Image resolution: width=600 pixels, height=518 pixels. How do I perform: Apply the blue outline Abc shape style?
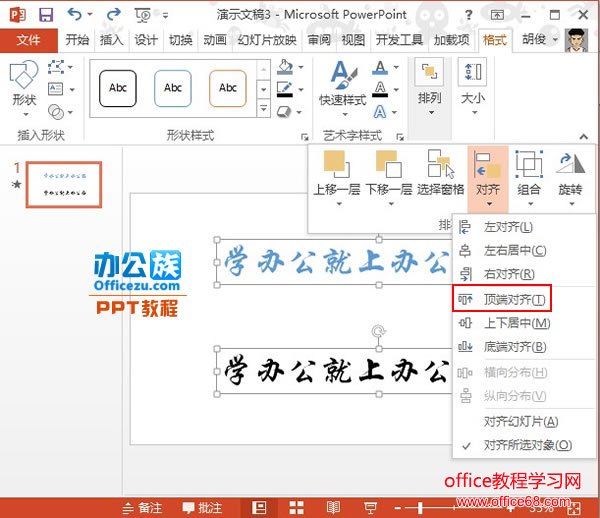click(x=173, y=88)
